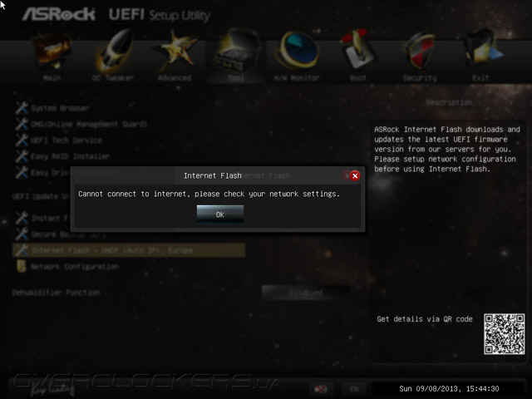Open the Tool toolbox icon
This screenshot has width=532, height=399.
[x=236, y=51]
